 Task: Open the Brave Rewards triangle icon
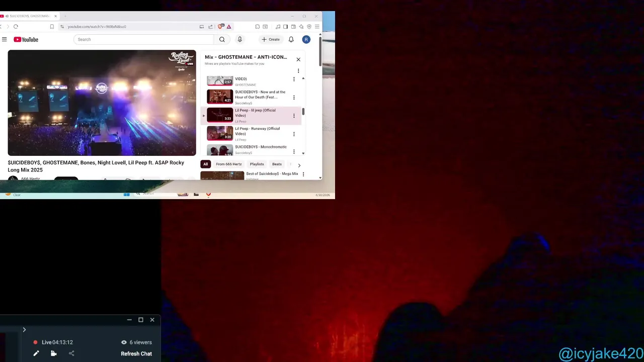coord(229,27)
